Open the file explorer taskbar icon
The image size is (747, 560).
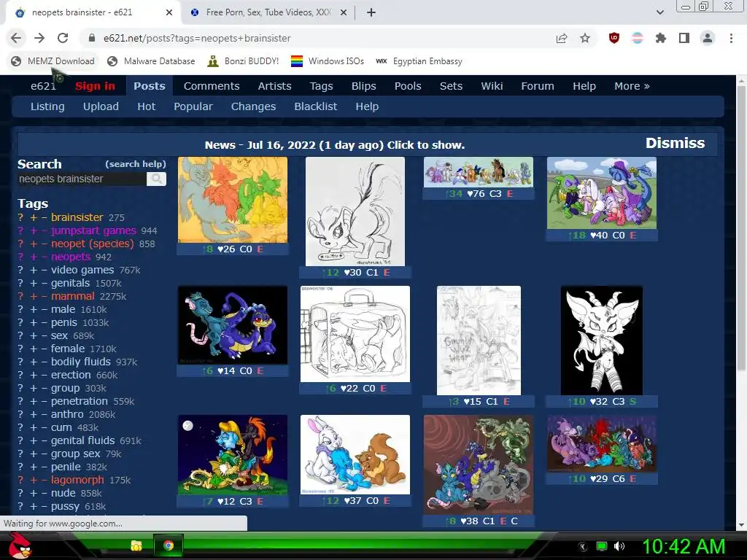[136, 545]
